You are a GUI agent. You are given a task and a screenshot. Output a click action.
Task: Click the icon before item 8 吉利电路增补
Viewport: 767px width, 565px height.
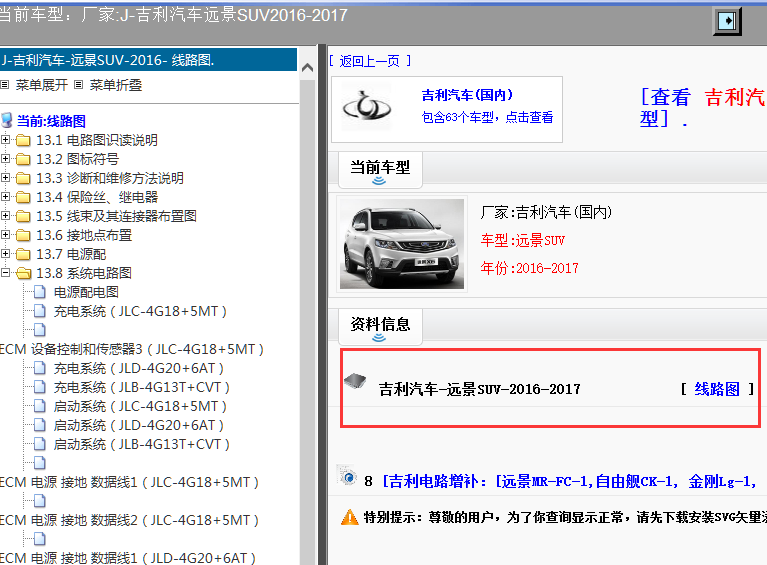click(x=347, y=475)
